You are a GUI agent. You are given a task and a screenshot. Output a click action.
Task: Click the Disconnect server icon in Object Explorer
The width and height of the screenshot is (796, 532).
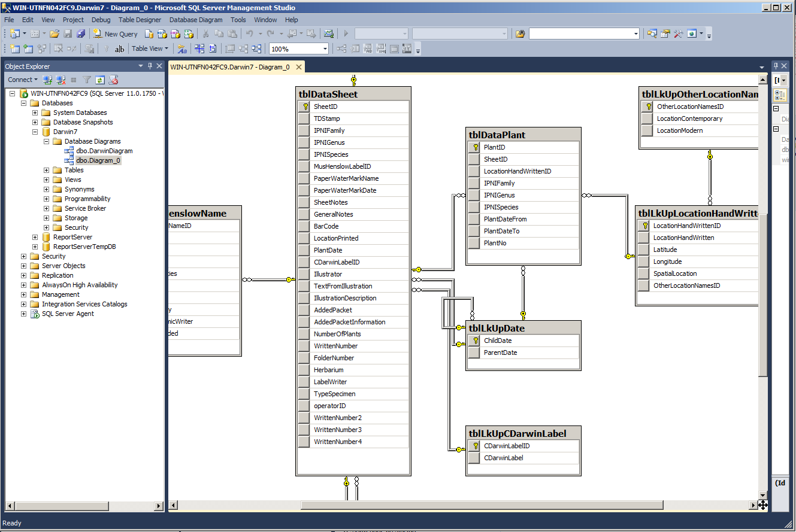coord(60,80)
